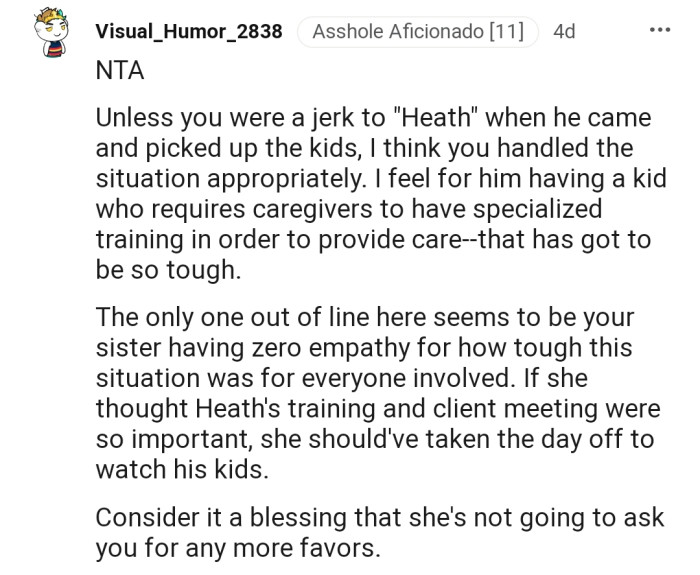Viewport: 700px width, 575px height.
Task: Click the NTA verdict text
Action: [119, 72]
